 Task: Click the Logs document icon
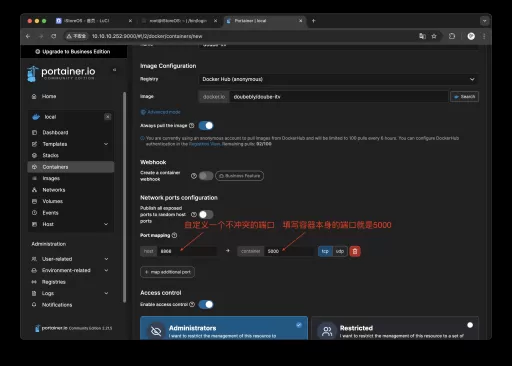(34, 293)
